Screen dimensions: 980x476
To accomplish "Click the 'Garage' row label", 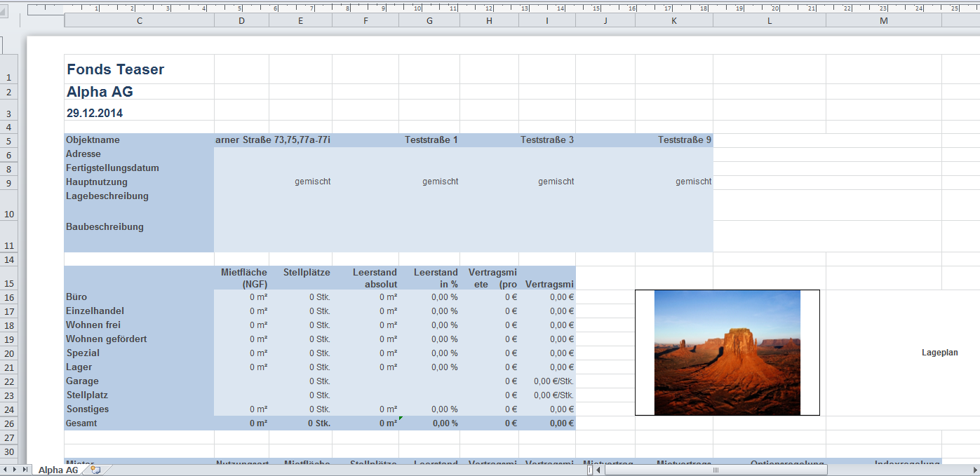I will click(x=139, y=381).
